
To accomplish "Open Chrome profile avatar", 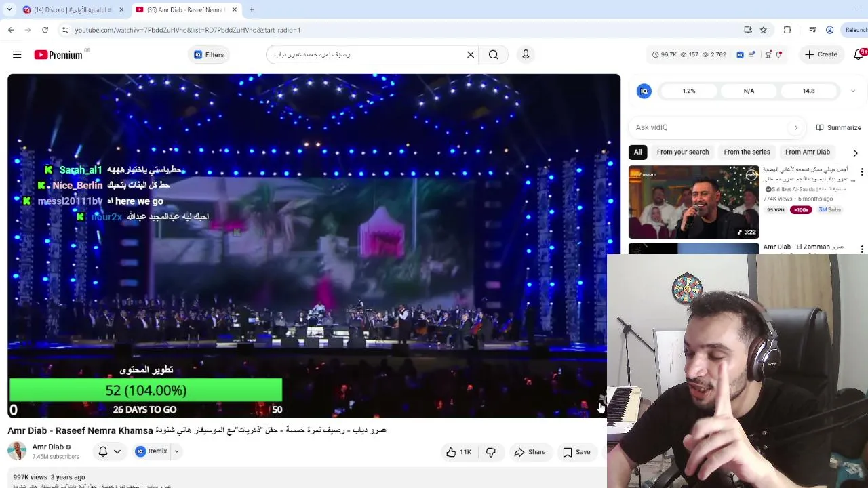I will click(x=829, y=30).
